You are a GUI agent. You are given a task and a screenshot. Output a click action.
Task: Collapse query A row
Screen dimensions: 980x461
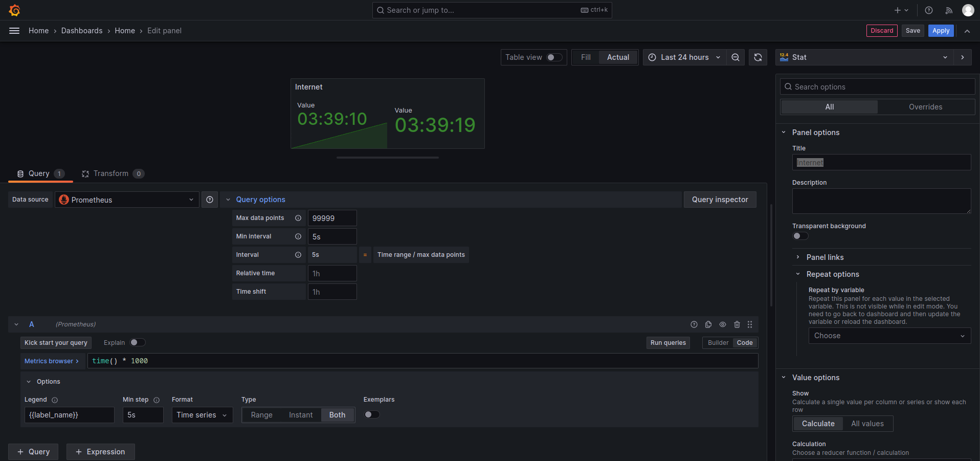[x=16, y=324]
